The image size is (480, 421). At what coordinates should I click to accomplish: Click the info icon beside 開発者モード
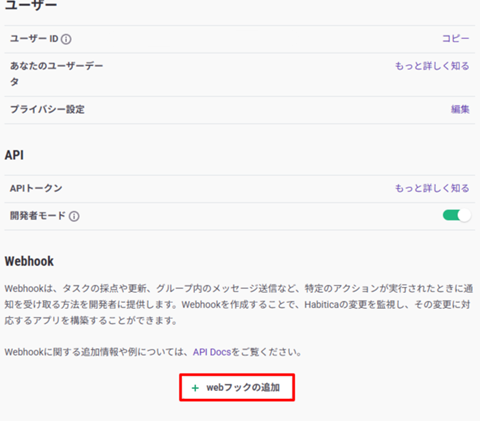[x=74, y=216]
